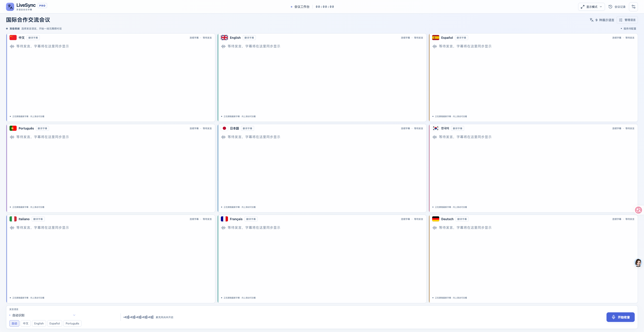Image resolution: width=644 pixels, height=332 pixels.
Task: Click the Korea flag on 한국어 panel
Action: tap(436, 128)
